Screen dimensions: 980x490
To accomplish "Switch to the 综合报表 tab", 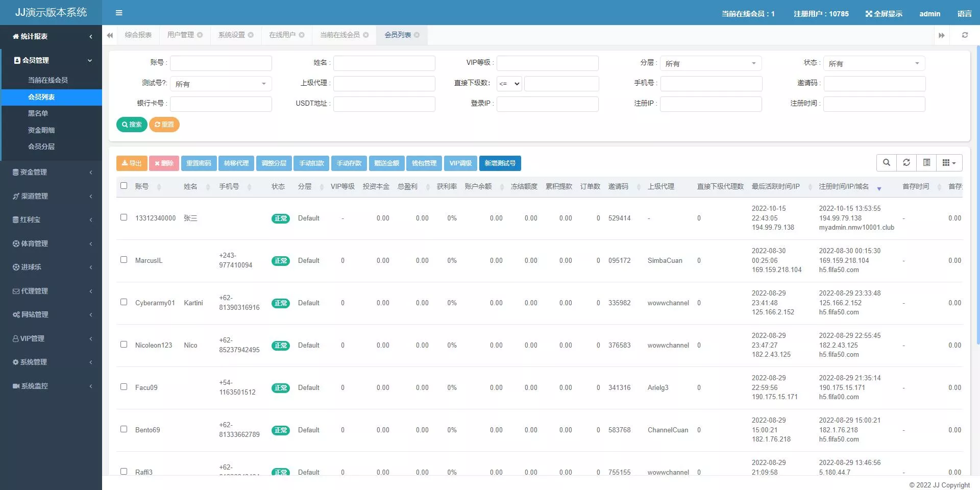I will pos(138,35).
